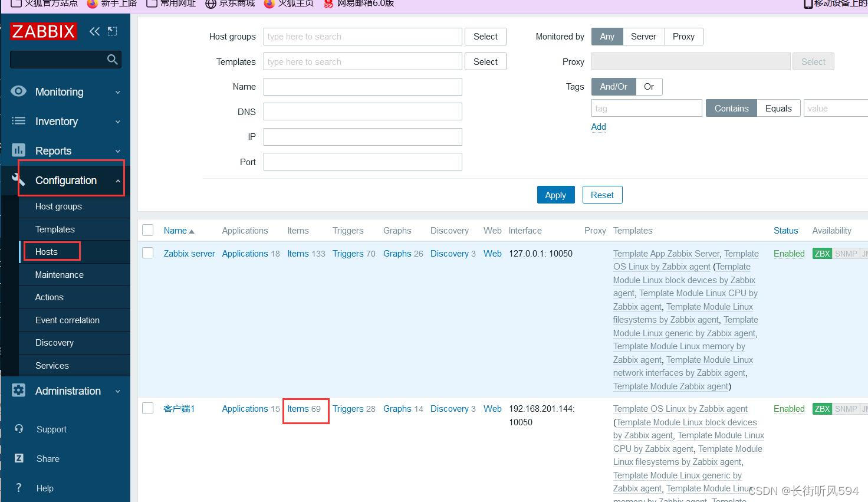Image resolution: width=868 pixels, height=502 pixels.
Task: Click the Administration gear icon
Action: [19, 391]
